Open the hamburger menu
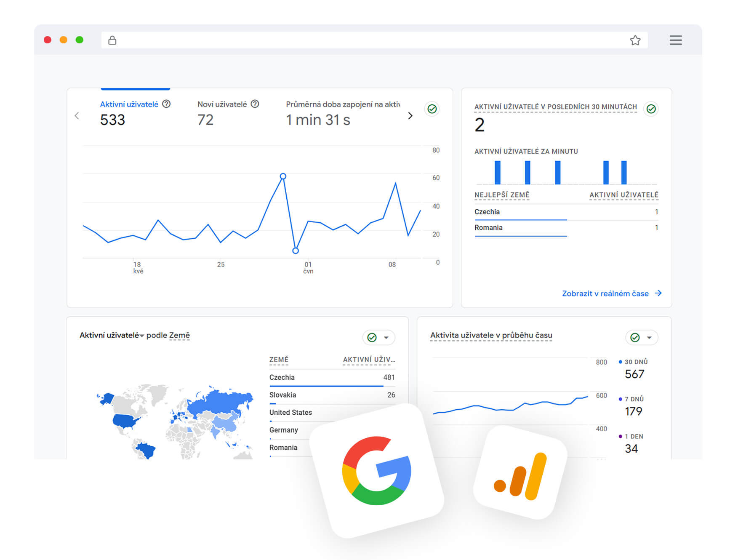746x560 pixels. pos(676,40)
